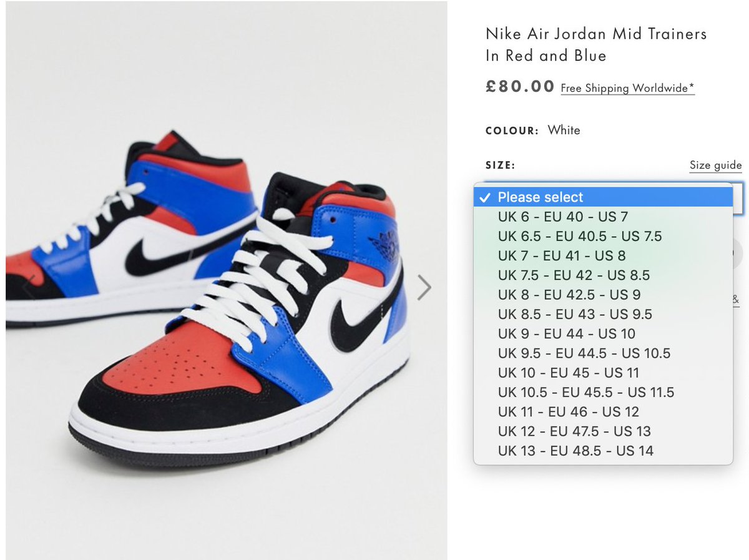Open Free Shipping Worldwide details
This screenshot has height=560, width=749.
click(x=627, y=88)
